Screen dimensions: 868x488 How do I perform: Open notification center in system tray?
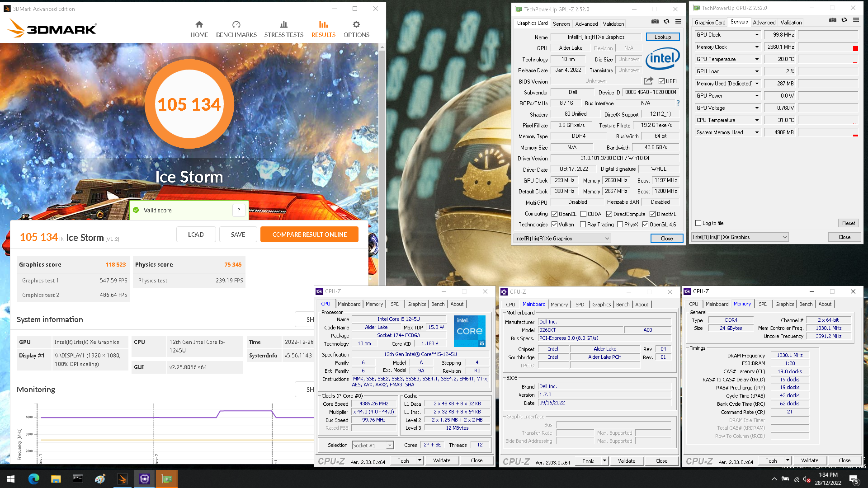pyautogui.click(x=854, y=479)
